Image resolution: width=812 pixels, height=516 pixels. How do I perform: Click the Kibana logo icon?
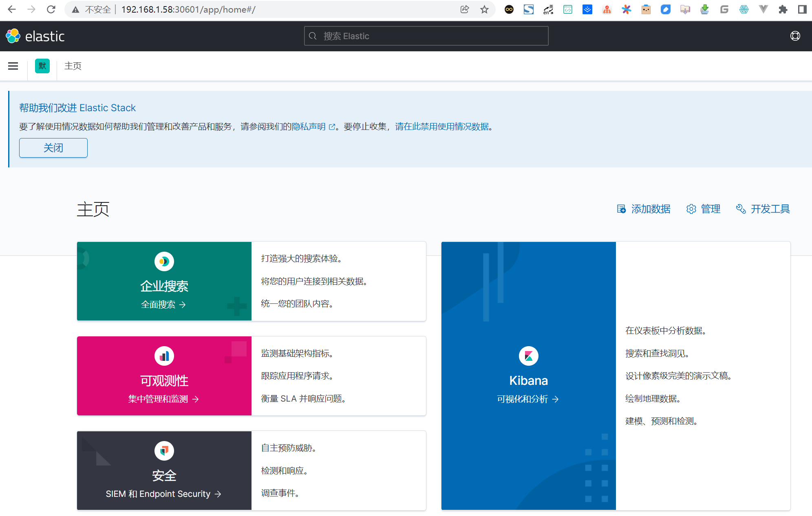(529, 356)
